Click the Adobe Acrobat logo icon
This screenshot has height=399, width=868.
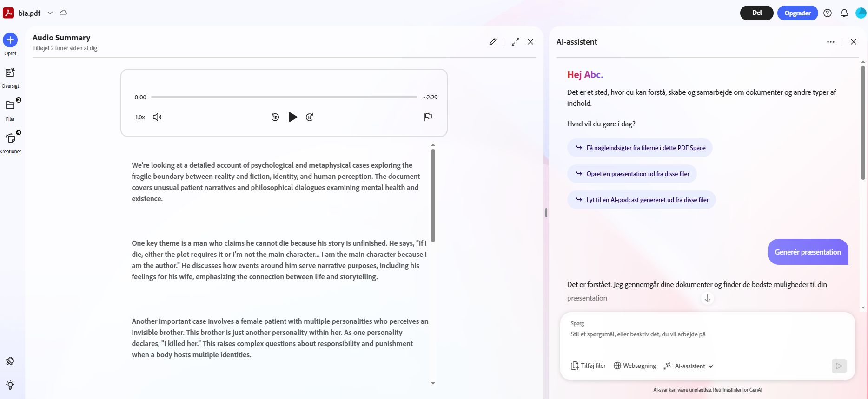click(x=8, y=13)
